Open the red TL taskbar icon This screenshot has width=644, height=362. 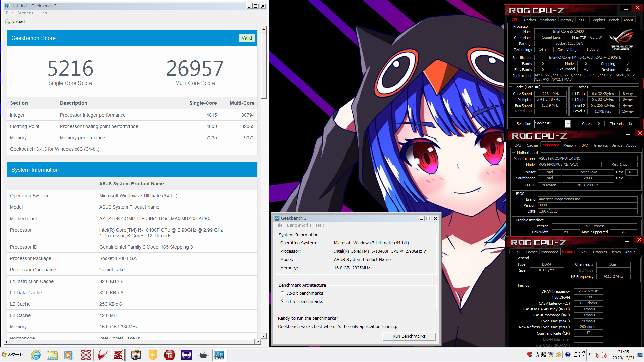point(169,355)
